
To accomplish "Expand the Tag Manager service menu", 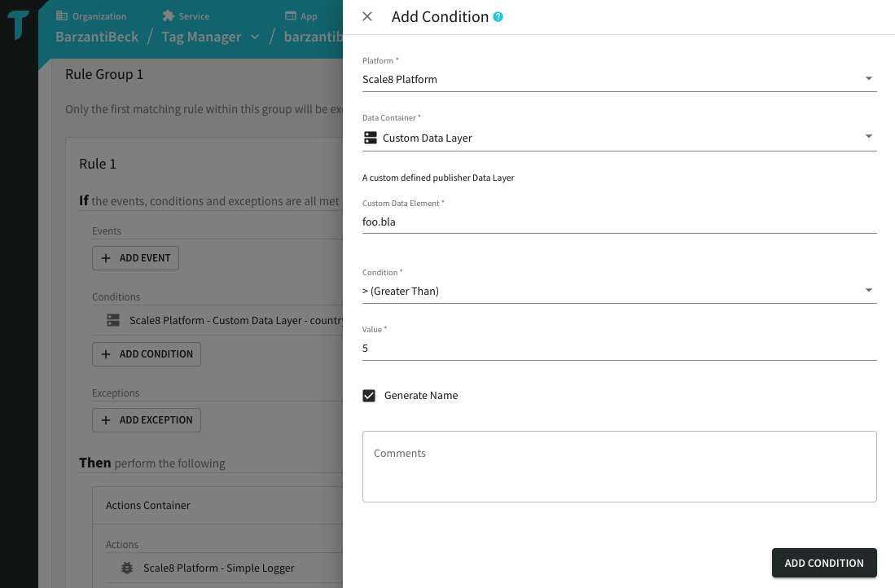I will coord(255,37).
